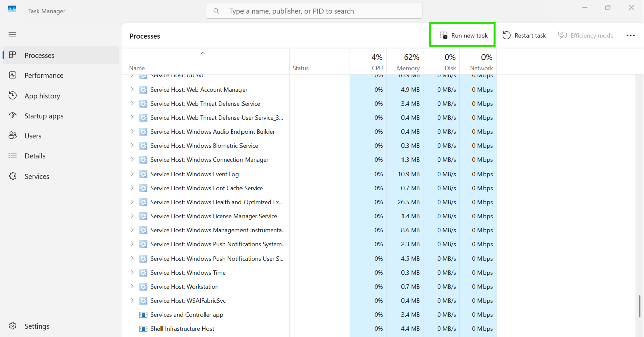Click Shell Infrastructure Host icon

[143, 329]
